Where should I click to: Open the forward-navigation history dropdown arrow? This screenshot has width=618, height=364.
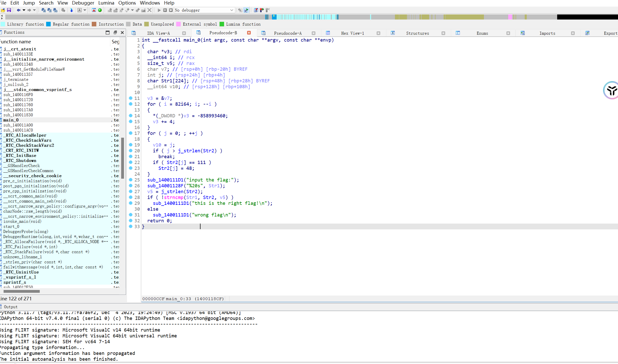34,10
